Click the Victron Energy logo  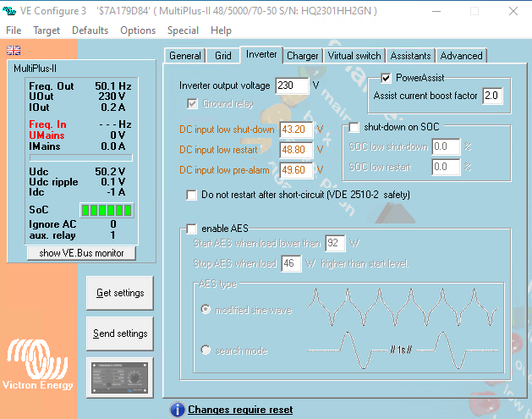click(x=38, y=364)
